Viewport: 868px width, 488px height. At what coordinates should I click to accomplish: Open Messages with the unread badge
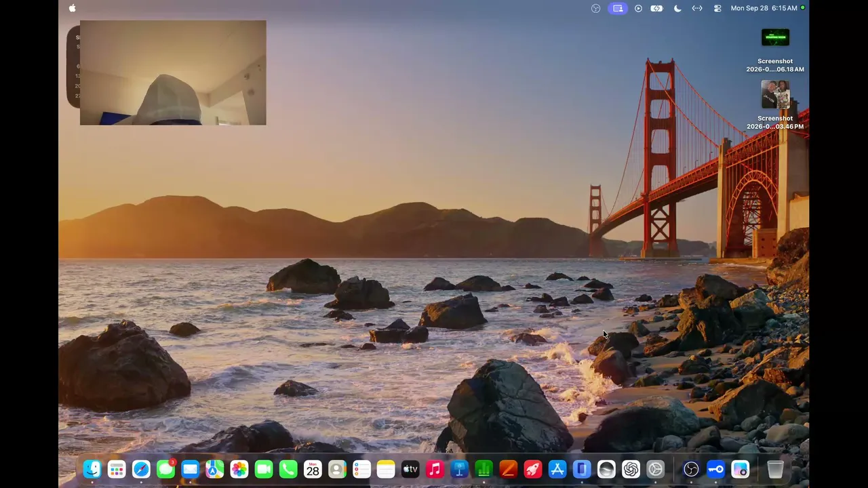pyautogui.click(x=165, y=469)
